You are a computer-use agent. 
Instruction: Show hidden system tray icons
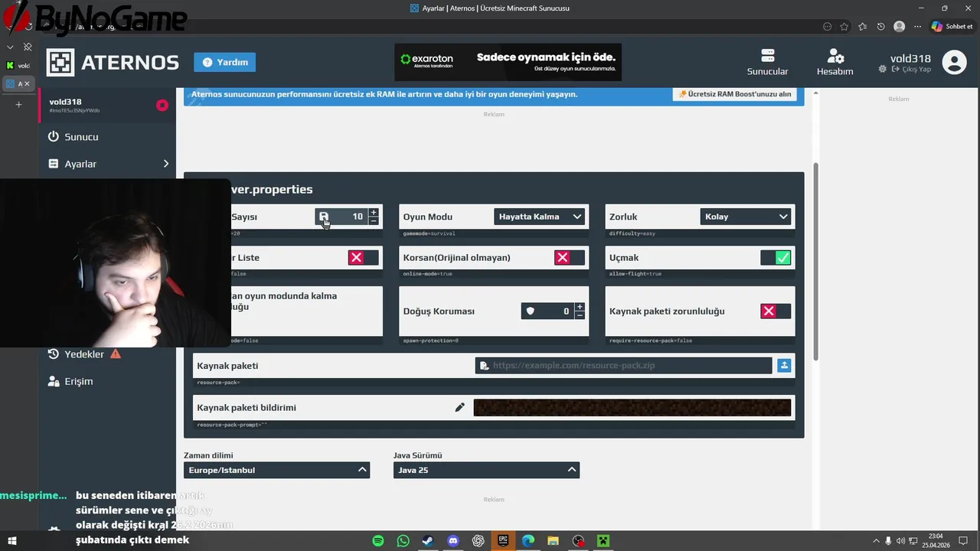point(876,541)
